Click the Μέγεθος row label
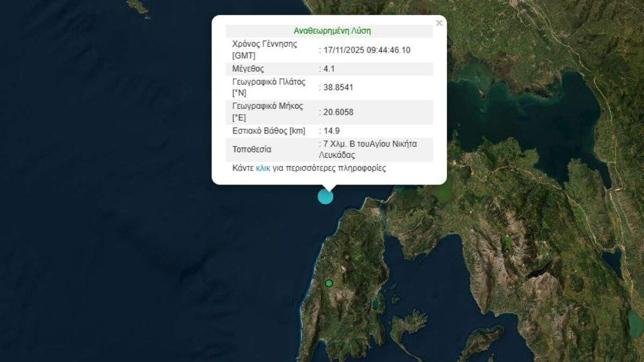644x362 pixels. click(248, 69)
